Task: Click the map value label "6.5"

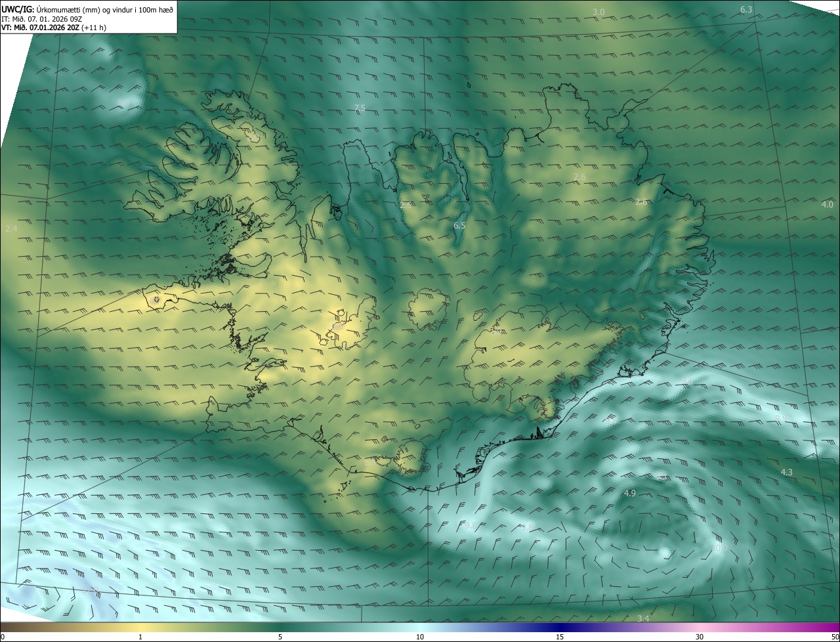Action: pos(459,226)
